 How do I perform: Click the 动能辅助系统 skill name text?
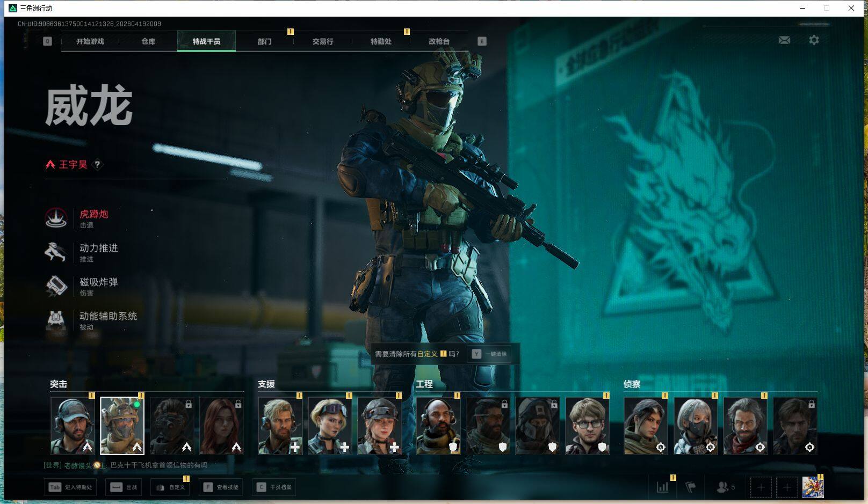[108, 316]
